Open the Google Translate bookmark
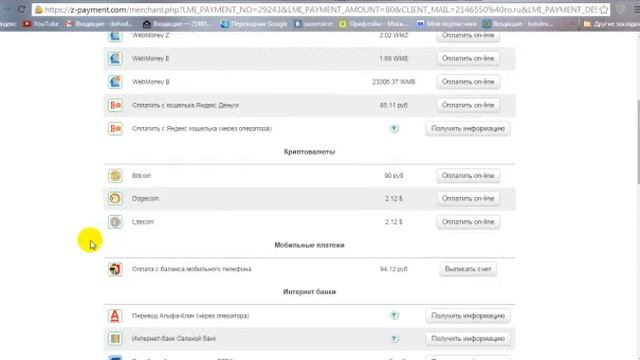640x360 pixels. (253, 24)
